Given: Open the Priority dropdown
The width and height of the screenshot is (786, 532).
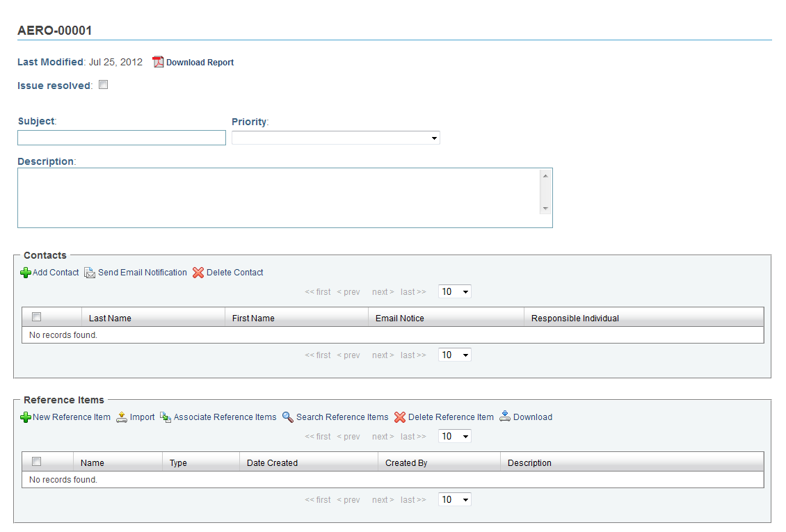Looking at the screenshot, I should click(336, 138).
